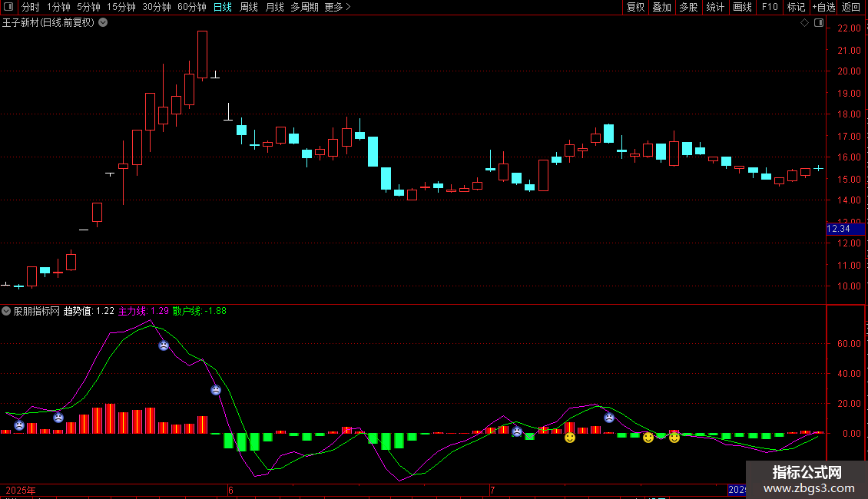This screenshot has width=868, height=499.
Task: Select the 1分钟 period tab
Action: (x=58, y=7)
